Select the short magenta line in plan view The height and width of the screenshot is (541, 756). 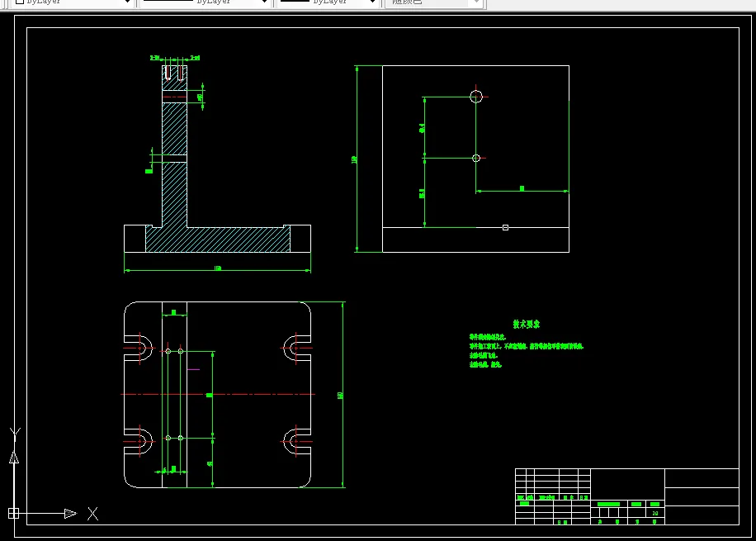click(193, 369)
